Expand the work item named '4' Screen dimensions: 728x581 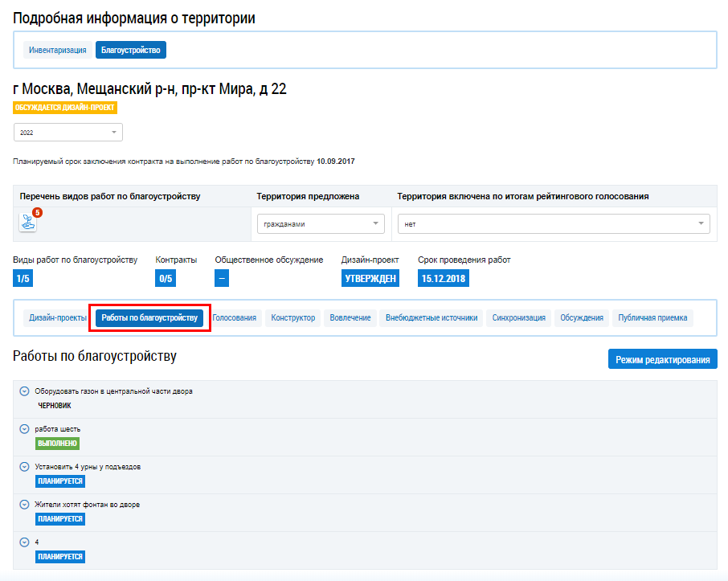(24, 542)
